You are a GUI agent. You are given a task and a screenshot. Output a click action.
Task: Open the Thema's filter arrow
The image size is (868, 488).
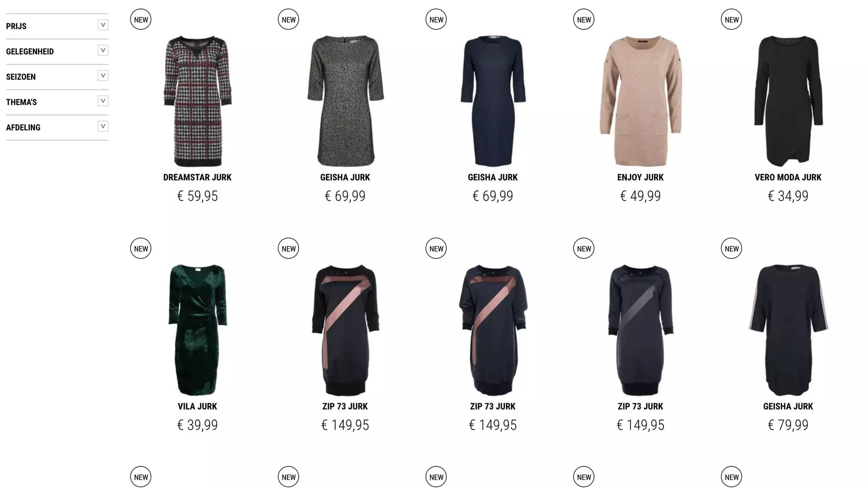tap(103, 101)
